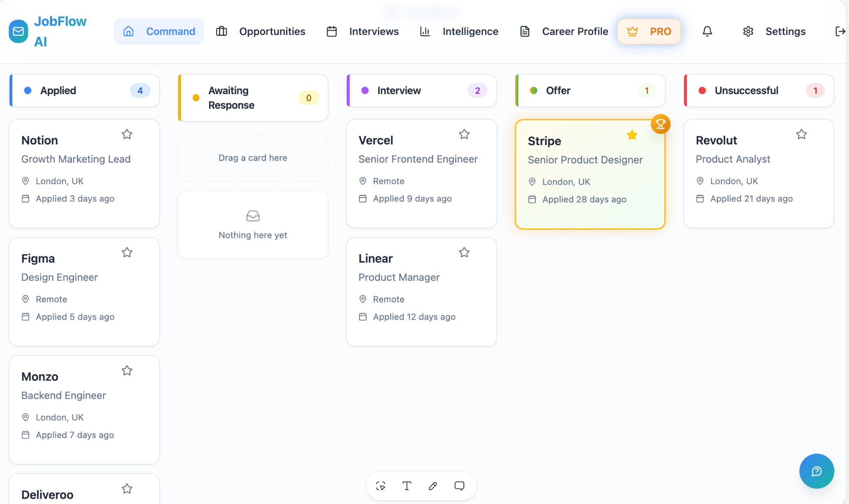Click the Unsuccessful count badge 1
Screen dimensions: 849x504
(815, 91)
